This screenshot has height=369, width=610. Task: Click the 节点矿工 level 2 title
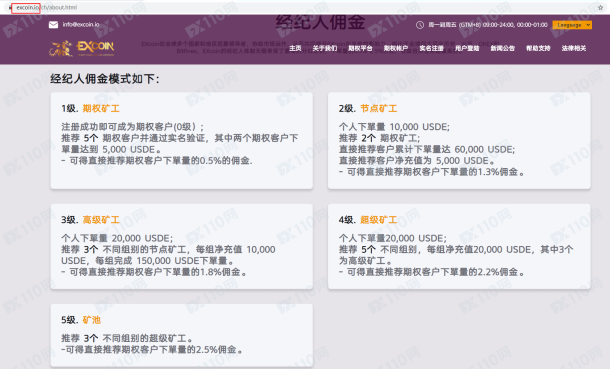pyautogui.click(x=378, y=108)
